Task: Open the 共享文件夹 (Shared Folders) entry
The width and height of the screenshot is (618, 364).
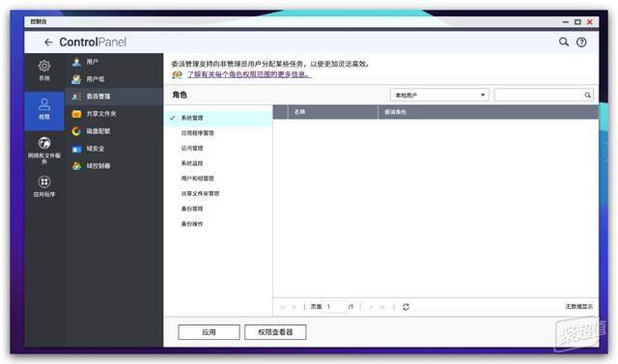Action: coord(114,114)
